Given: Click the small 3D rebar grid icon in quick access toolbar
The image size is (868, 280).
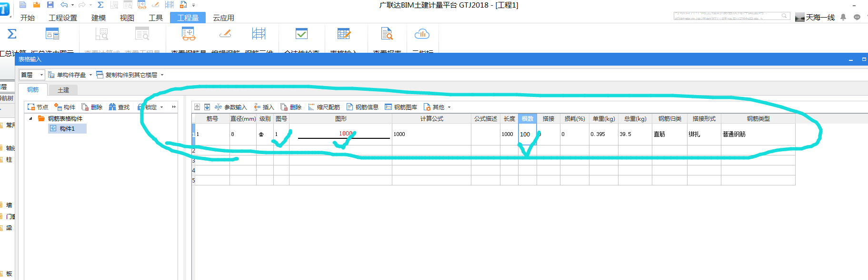Looking at the screenshot, I should (x=169, y=5).
